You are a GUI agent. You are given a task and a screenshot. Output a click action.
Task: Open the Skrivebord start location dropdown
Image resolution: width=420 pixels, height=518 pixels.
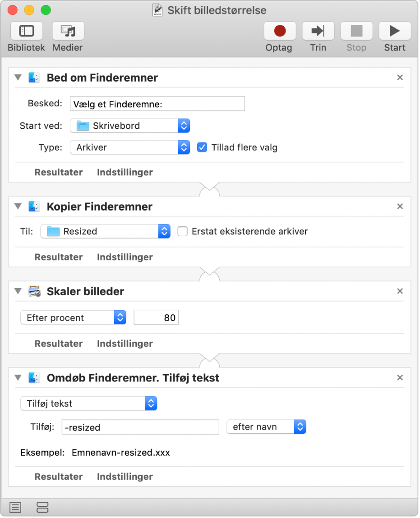(x=130, y=126)
